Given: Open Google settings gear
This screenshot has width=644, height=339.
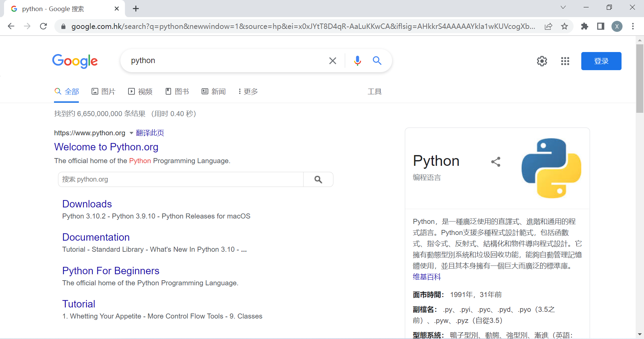Looking at the screenshot, I should click(542, 61).
